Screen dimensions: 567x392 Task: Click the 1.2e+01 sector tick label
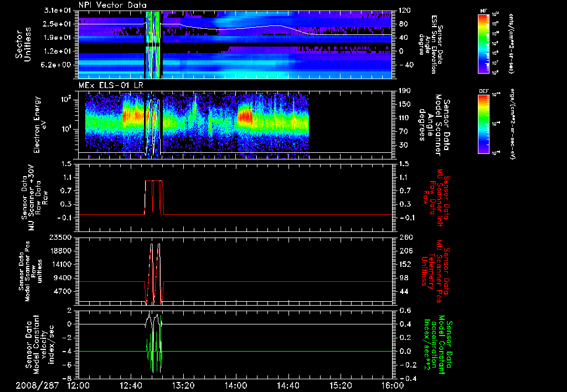tap(58, 51)
